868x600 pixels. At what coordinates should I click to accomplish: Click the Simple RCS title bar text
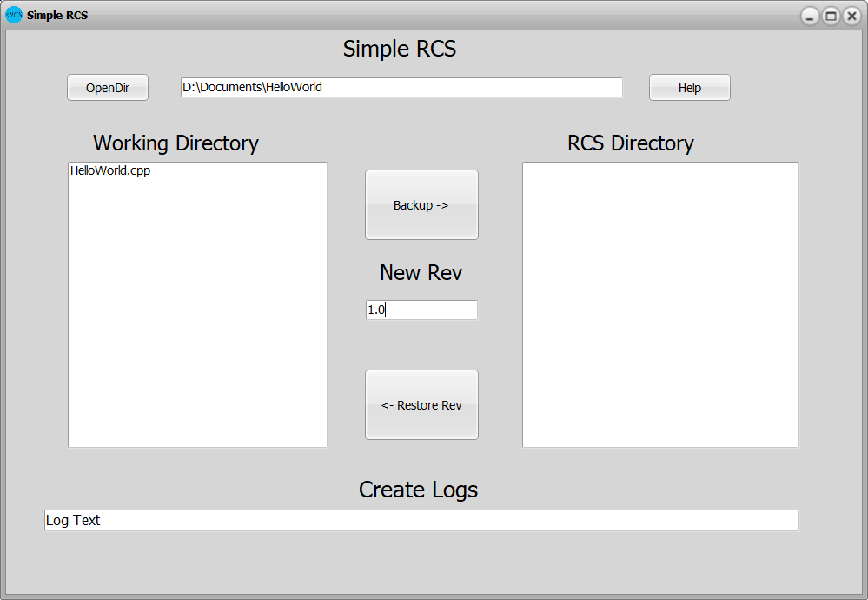[x=57, y=16]
